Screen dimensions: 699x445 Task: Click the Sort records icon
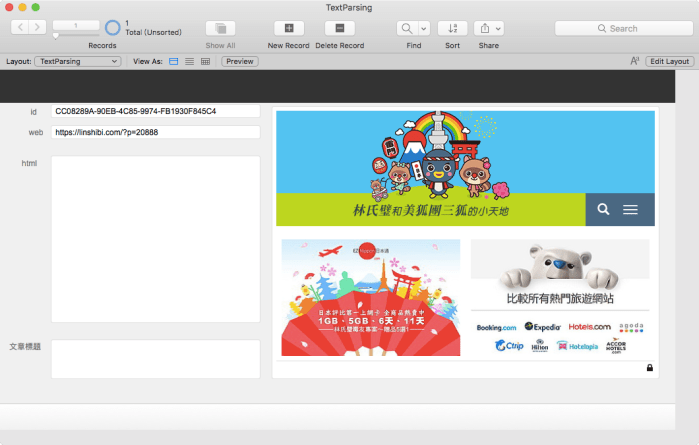452,28
